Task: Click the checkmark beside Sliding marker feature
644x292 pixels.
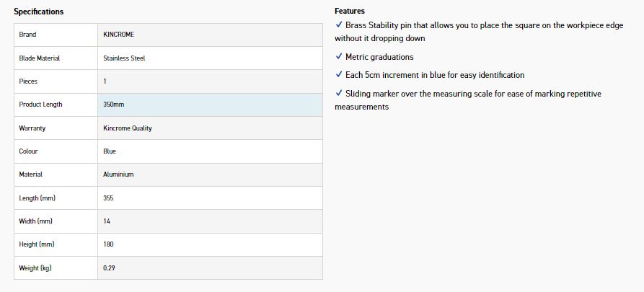Action: pos(339,94)
